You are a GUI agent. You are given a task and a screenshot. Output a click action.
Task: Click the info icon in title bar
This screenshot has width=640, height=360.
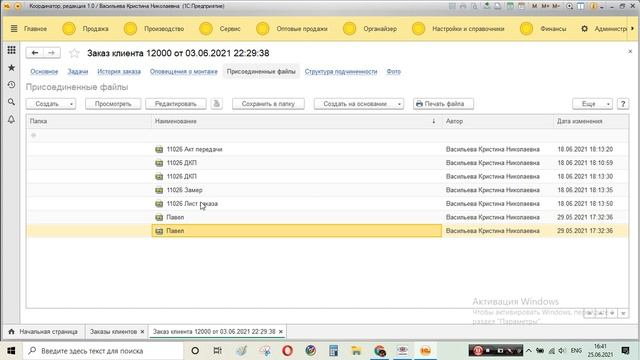tap(593, 6)
